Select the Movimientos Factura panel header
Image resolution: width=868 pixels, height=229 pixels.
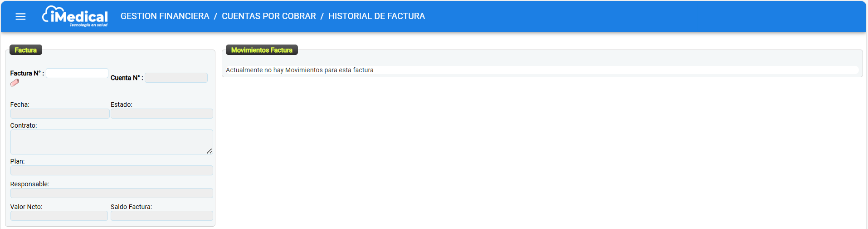pyautogui.click(x=262, y=50)
